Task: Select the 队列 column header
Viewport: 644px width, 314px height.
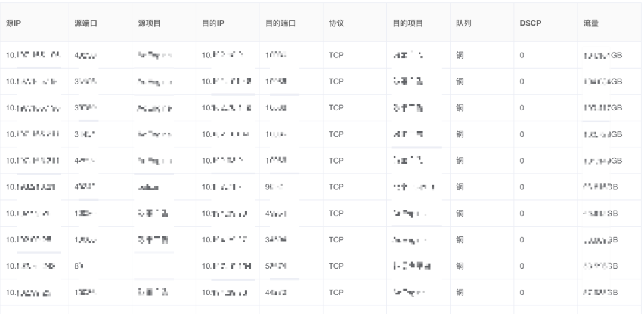Action: pyautogui.click(x=463, y=23)
